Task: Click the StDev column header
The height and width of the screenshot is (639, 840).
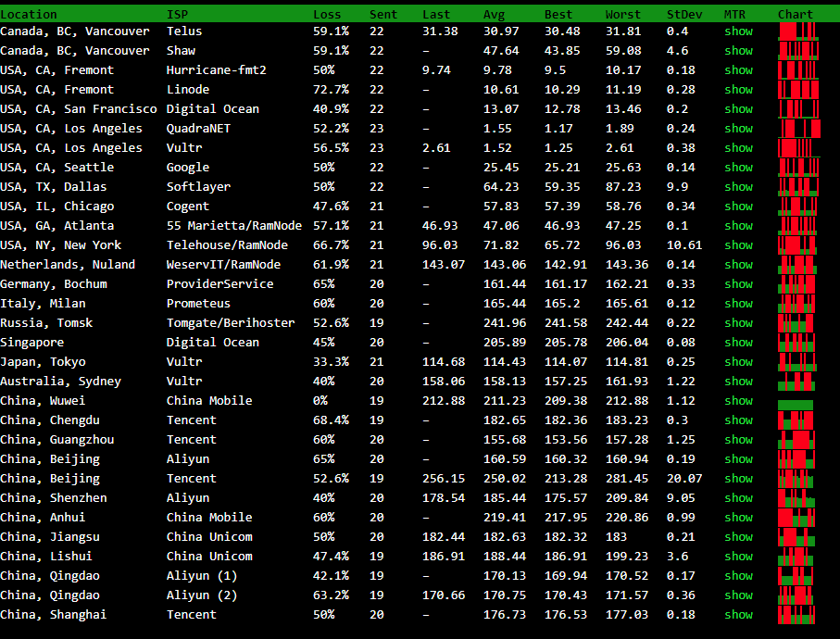Action: click(x=684, y=15)
